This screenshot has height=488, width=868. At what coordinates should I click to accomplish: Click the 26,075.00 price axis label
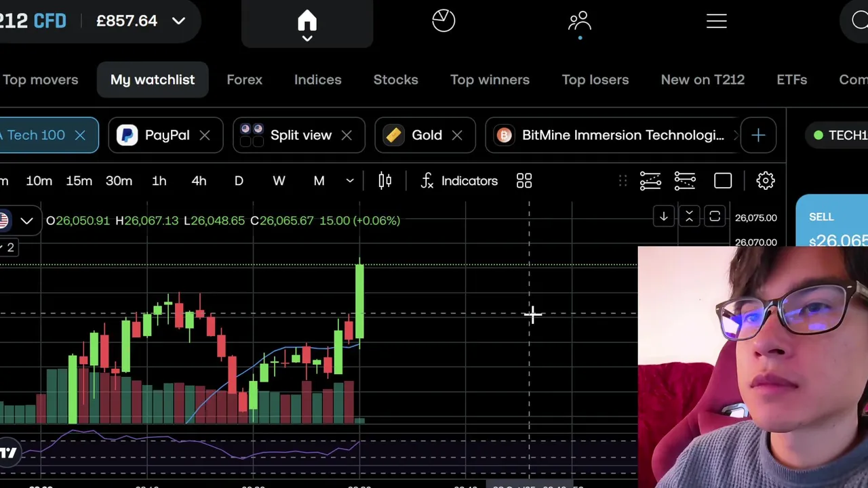coord(755,218)
